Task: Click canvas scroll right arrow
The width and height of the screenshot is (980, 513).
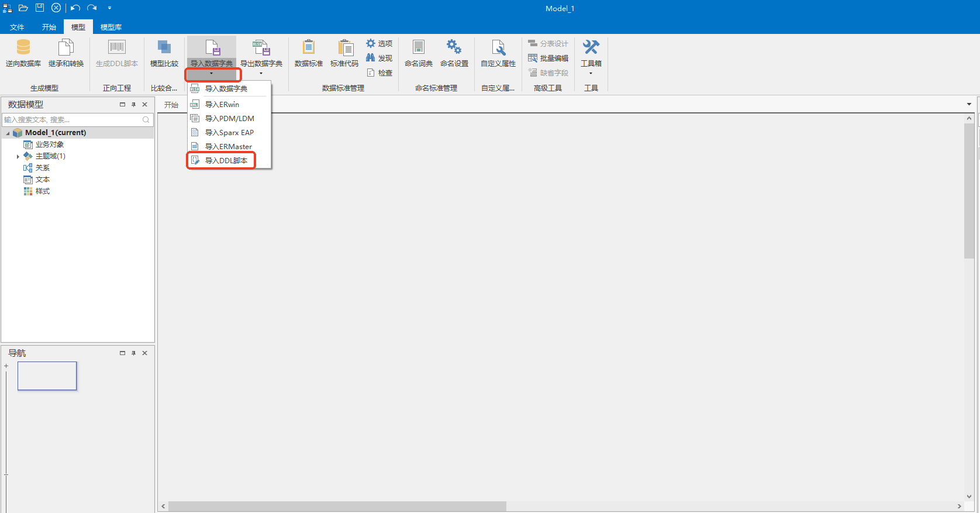Action: (x=960, y=506)
